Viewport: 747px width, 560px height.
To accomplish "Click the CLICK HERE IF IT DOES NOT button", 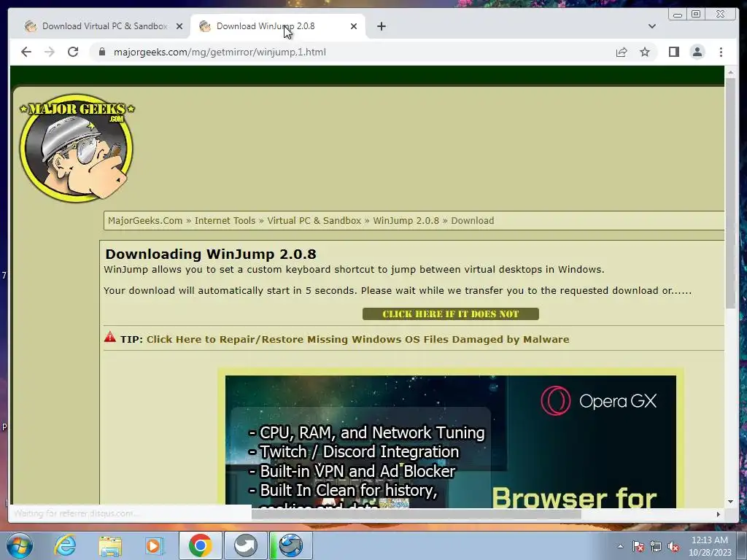I will tap(450, 314).
